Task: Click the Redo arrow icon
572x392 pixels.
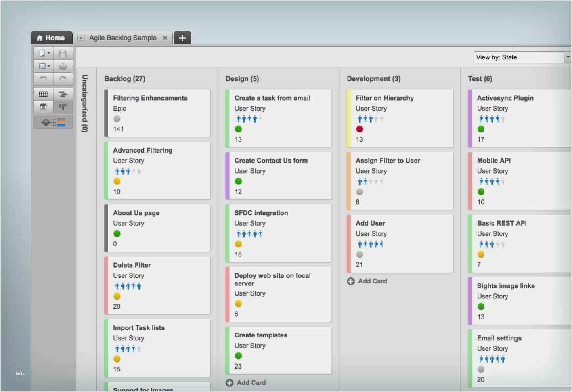Action: (63, 78)
